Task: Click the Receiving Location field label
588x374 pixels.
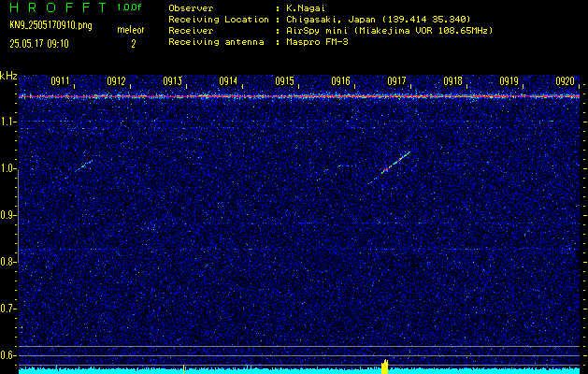Action: (x=219, y=19)
